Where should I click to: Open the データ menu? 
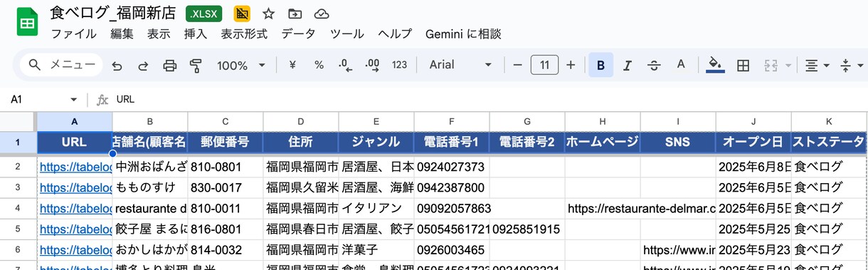tap(298, 33)
